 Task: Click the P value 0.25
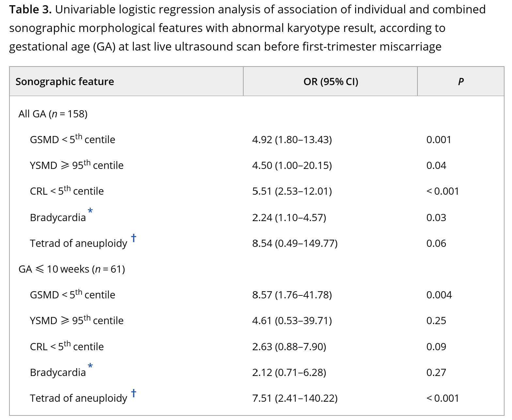[436, 321]
